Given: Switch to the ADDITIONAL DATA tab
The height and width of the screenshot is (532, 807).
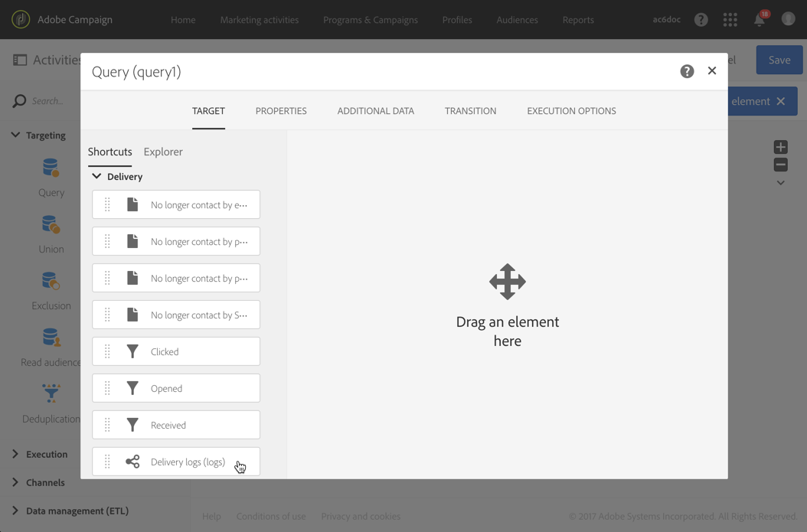Looking at the screenshot, I should click(x=376, y=111).
